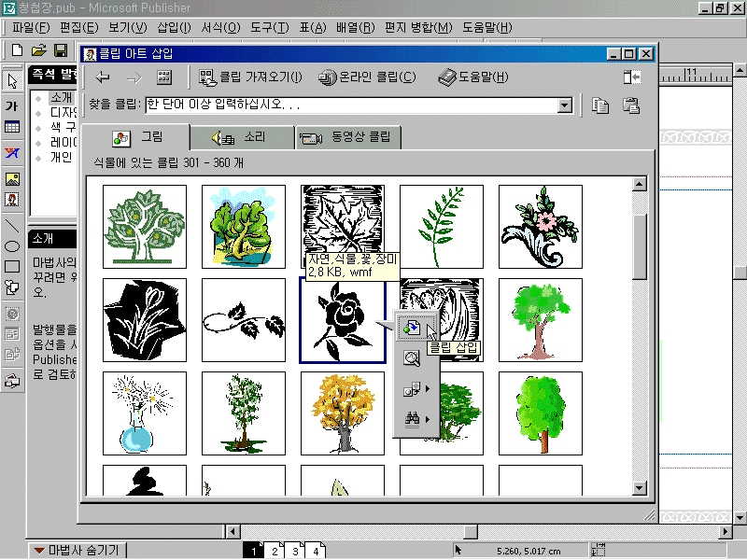Select the Design Gallery Object tool
Screen dimensions: 747x560
pyautogui.click(x=12, y=381)
